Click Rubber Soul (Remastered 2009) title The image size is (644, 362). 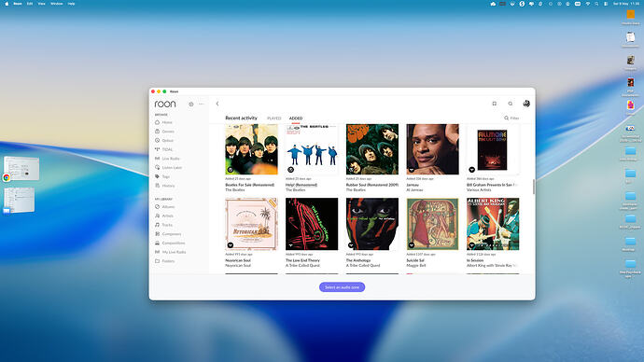coord(372,185)
